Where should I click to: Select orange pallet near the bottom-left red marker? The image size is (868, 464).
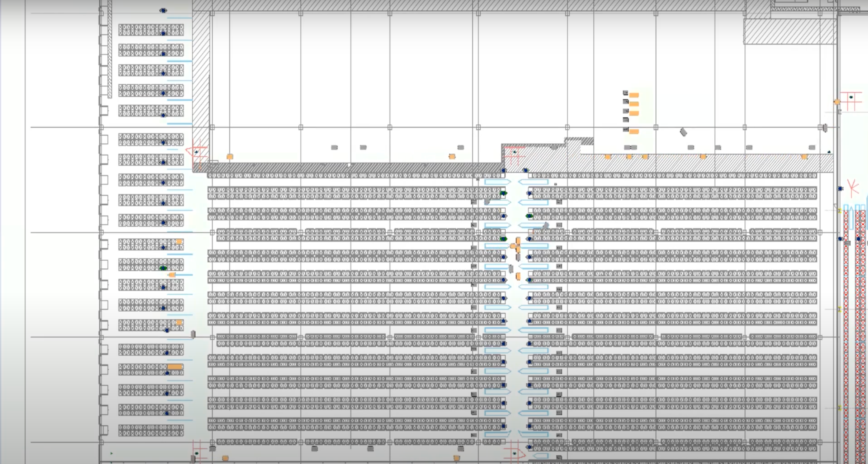point(225,458)
